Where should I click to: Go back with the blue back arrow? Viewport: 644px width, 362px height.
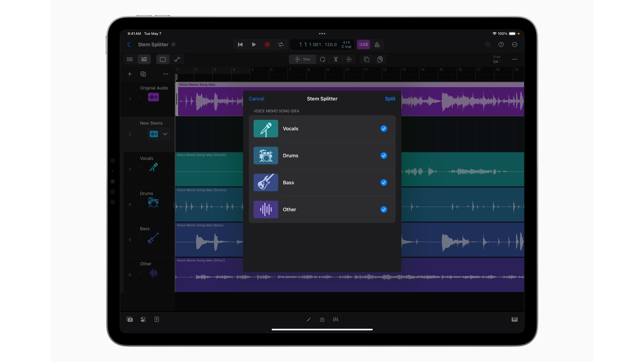(x=129, y=45)
